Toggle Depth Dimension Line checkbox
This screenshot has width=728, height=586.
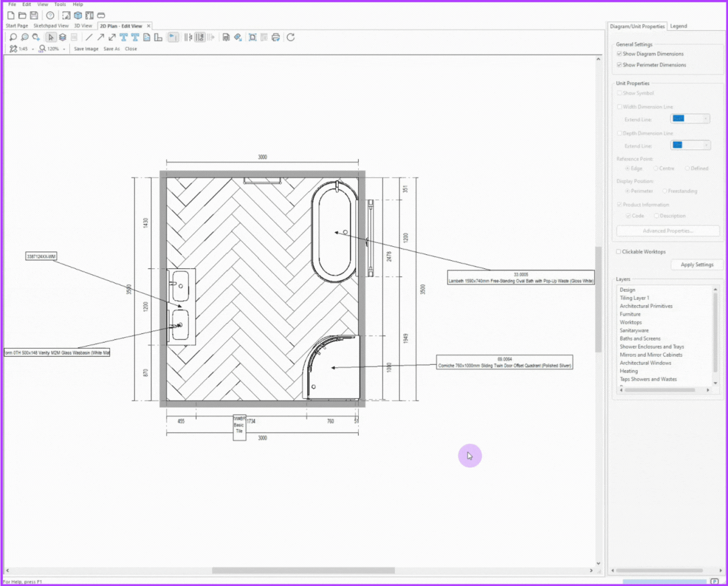click(x=619, y=133)
